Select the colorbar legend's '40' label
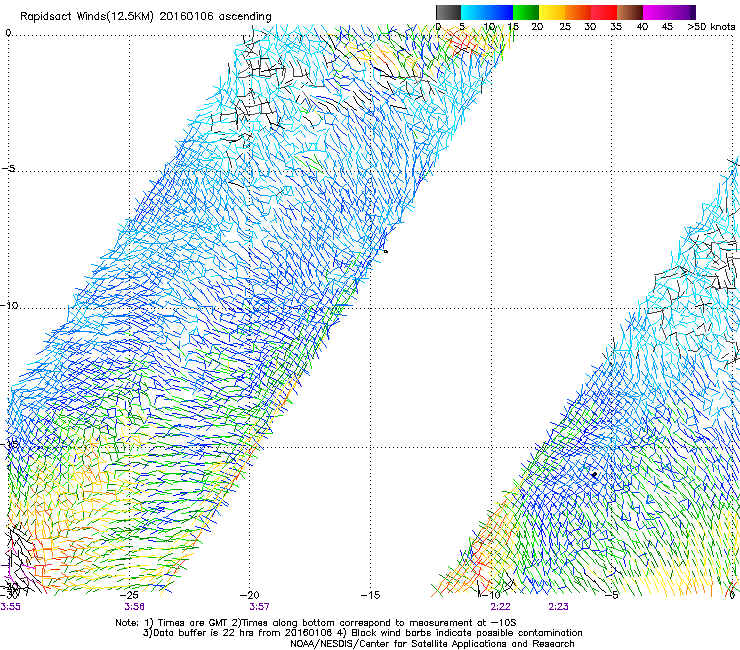Image resolution: width=740 pixels, height=650 pixels. click(x=642, y=27)
